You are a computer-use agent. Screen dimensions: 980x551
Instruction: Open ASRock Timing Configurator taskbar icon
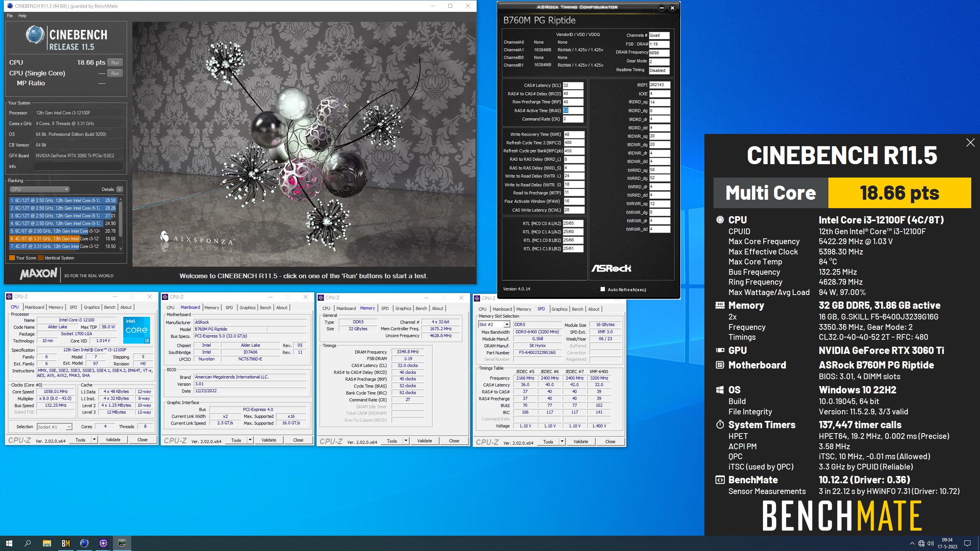point(122,543)
